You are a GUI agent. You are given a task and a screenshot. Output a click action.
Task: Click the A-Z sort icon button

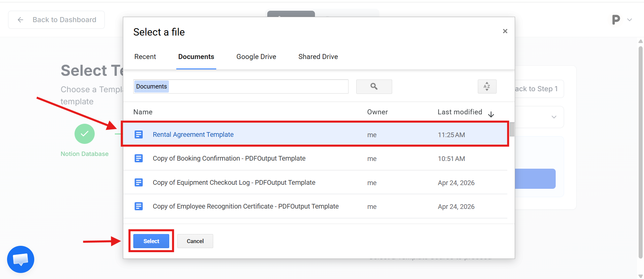pos(487,87)
